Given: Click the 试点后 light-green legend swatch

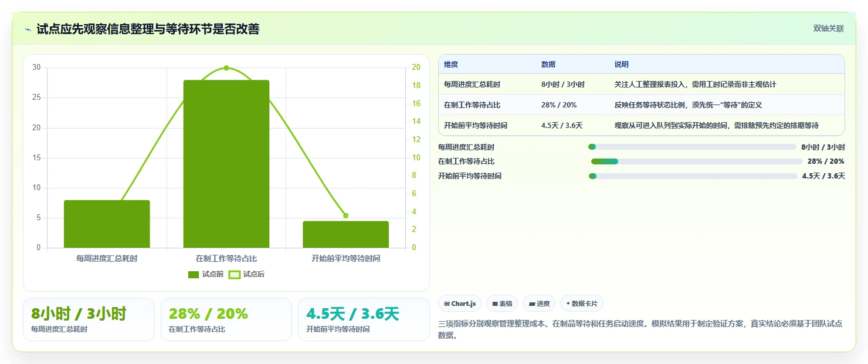Looking at the screenshot, I should click(x=234, y=274).
